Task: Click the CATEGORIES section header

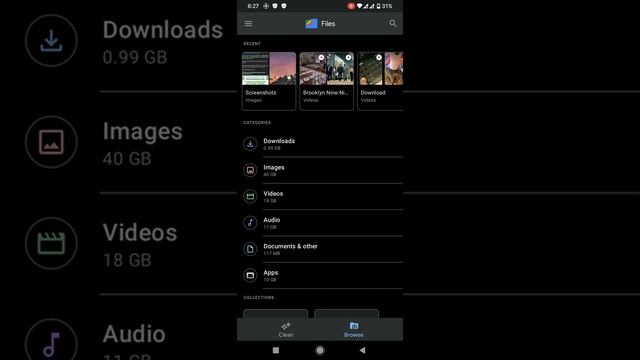Action: pos(257,122)
